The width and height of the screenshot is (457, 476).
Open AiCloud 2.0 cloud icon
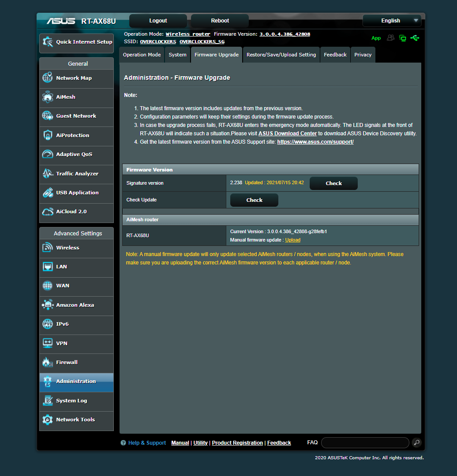pos(47,212)
